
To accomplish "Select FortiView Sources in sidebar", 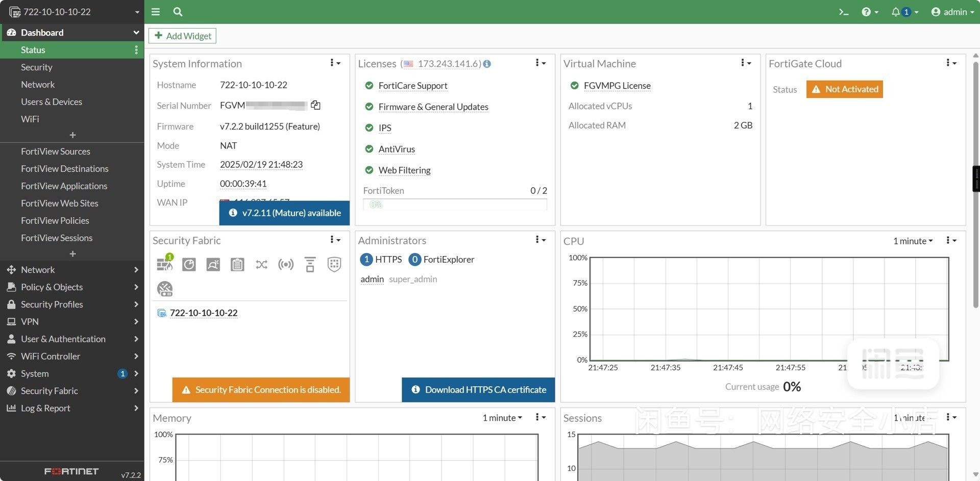I will coord(56,151).
